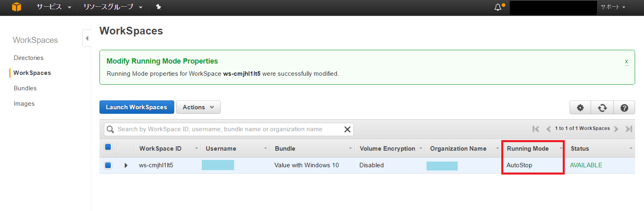Clear the search field with X icon
This screenshot has height=211, width=644.
(x=347, y=129)
